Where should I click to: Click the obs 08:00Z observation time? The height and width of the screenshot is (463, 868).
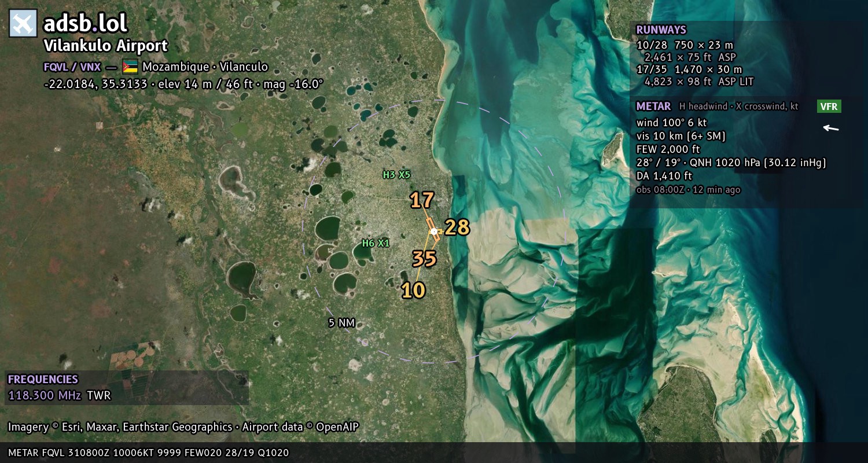[688, 190]
